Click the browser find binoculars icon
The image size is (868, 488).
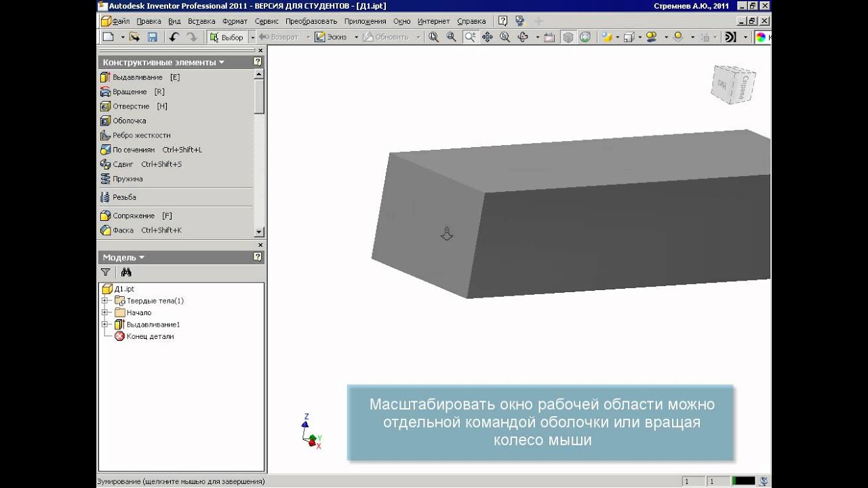click(x=126, y=272)
